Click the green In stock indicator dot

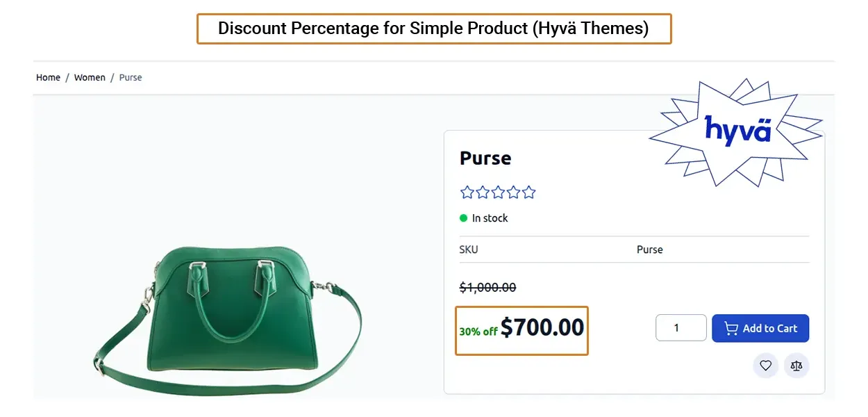464,218
